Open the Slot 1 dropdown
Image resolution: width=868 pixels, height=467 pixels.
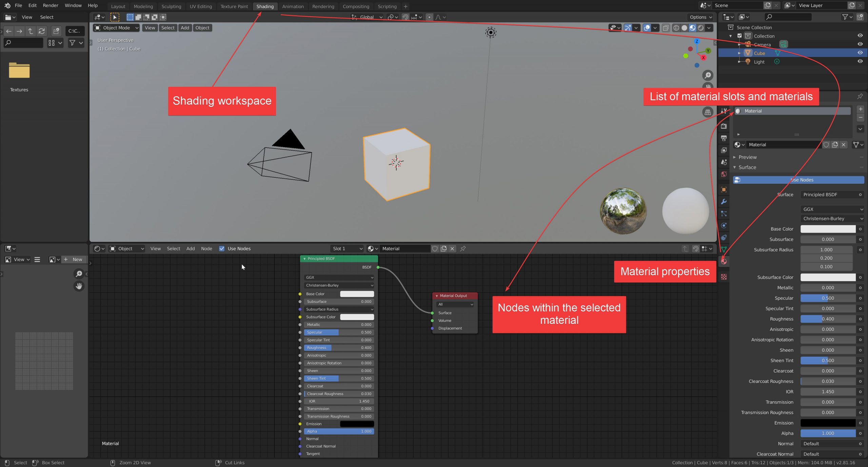pyautogui.click(x=347, y=249)
